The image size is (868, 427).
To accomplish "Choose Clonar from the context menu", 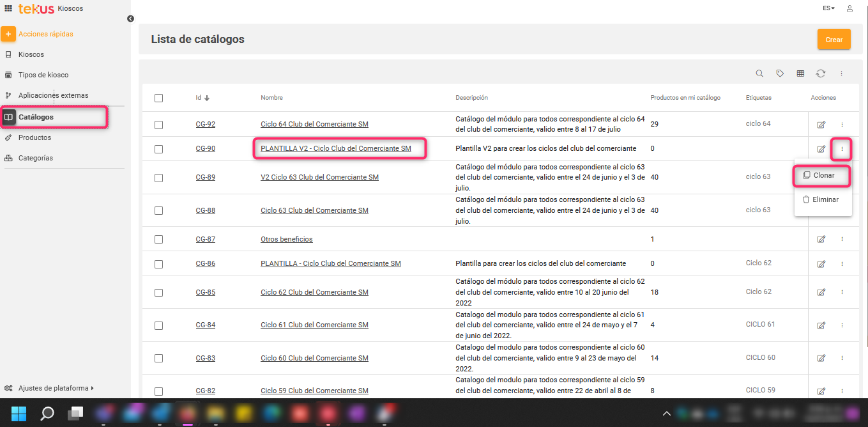I will pos(823,175).
